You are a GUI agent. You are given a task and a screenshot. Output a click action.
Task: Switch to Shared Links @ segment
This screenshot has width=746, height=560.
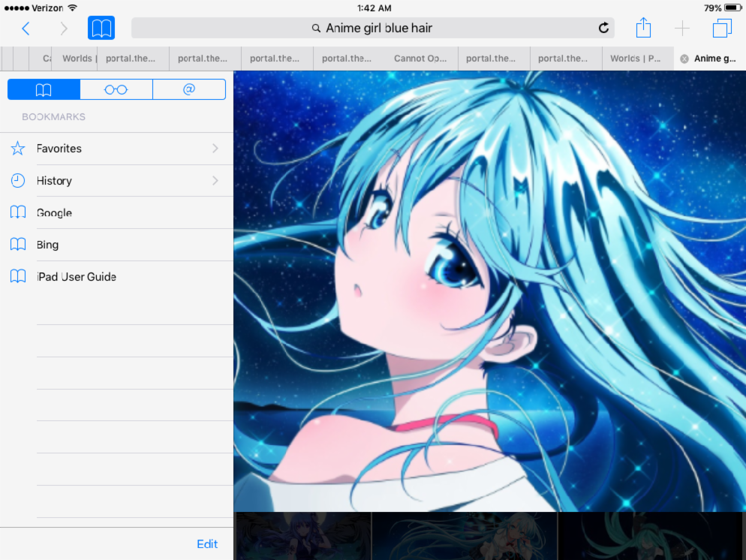coord(189,89)
